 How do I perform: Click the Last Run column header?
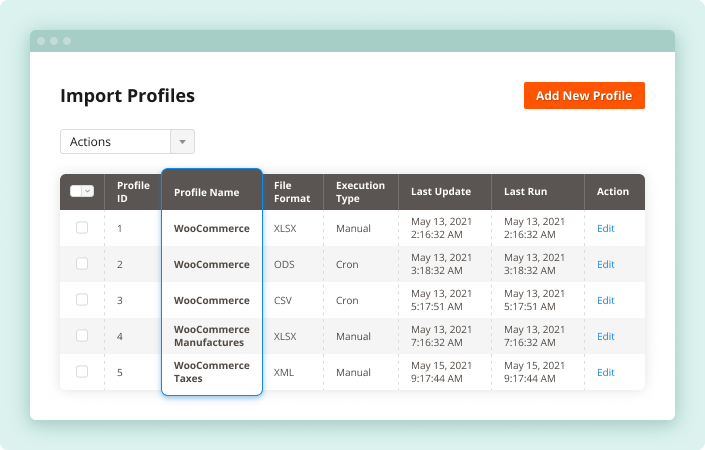click(x=525, y=192)
